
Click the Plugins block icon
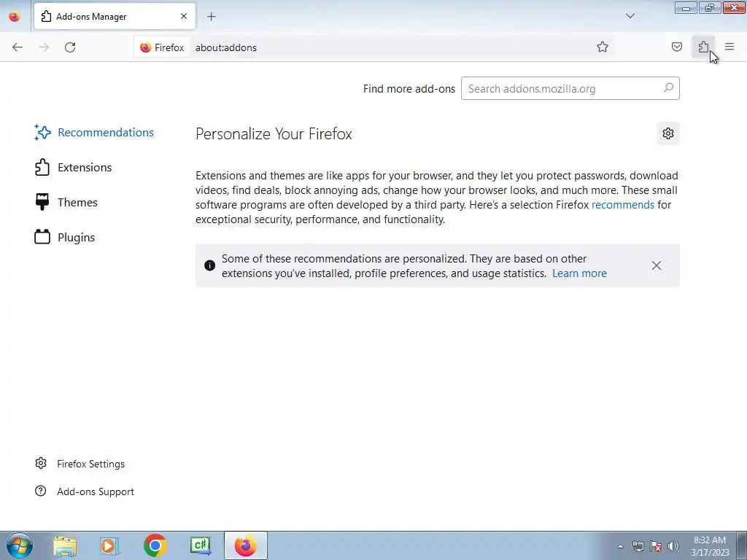[x=42, y=237]
